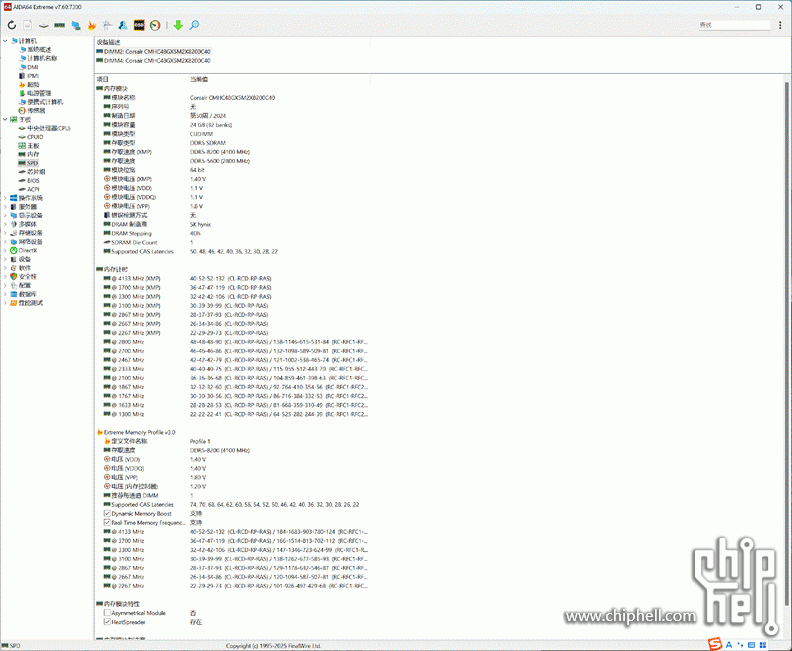Toggle the Dynamic Memory Boost checkbox
Screen dimensions: 792x651
[x=107, y=514]
